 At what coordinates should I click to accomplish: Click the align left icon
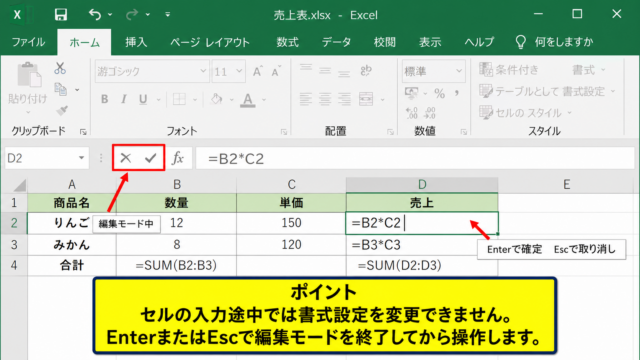point(306,99)
